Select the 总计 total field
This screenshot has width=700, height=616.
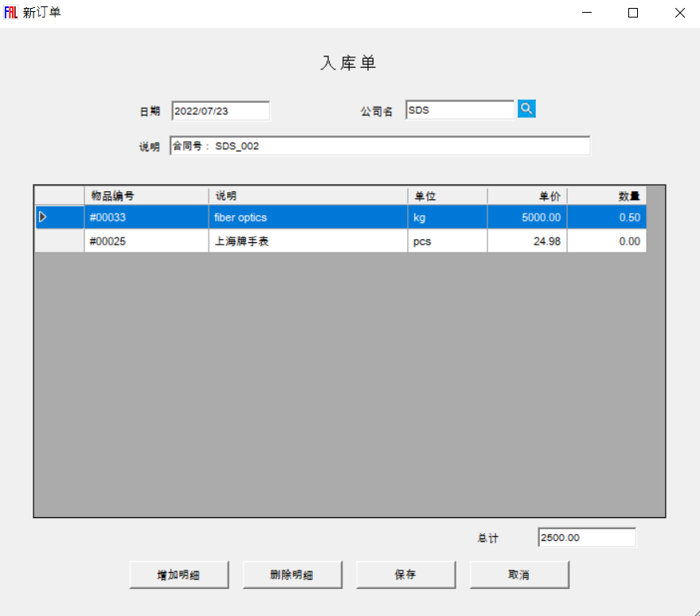(x=586, y=538)
